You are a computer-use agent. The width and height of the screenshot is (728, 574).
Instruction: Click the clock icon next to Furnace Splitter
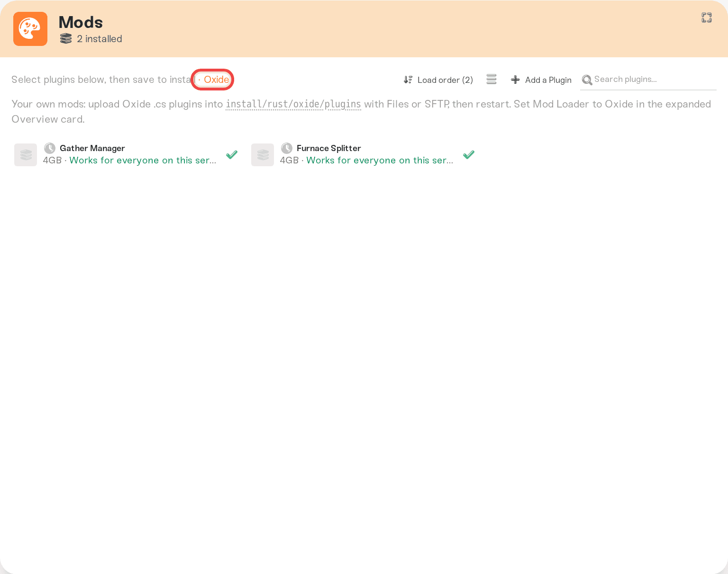287,148
